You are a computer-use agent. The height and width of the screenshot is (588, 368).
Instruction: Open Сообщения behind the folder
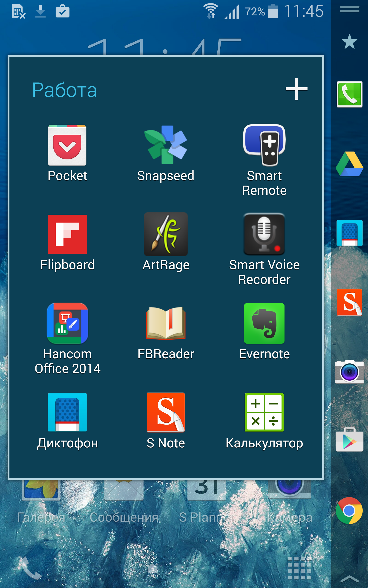pos(124,500)
